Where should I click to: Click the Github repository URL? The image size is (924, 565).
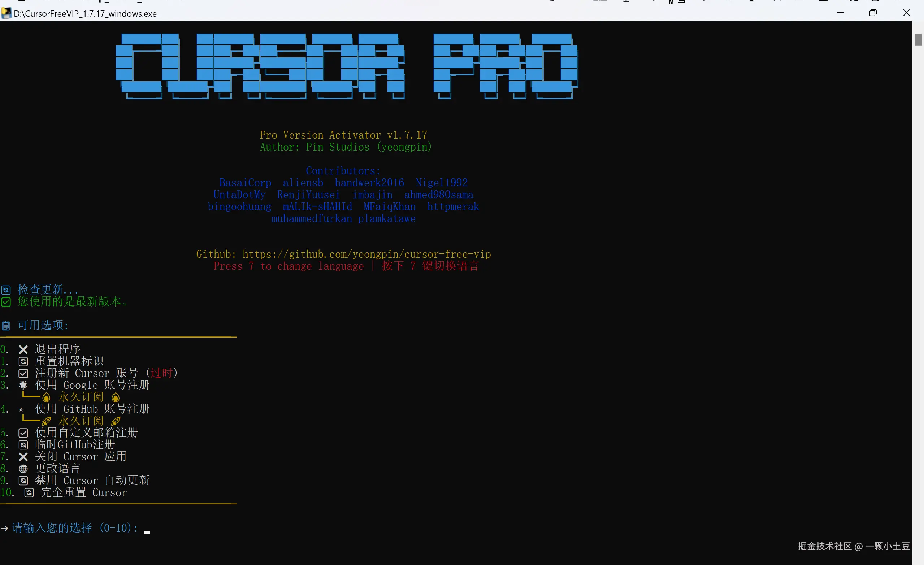click(x=366, y=254)
